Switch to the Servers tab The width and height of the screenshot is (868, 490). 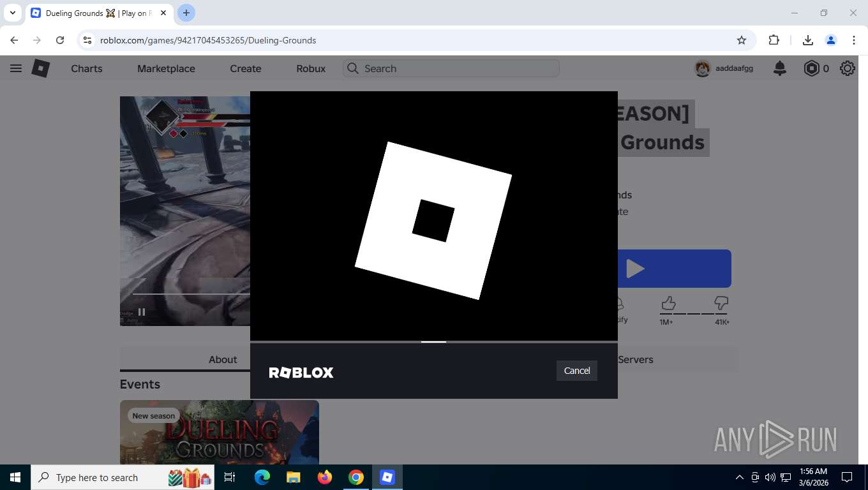(636, 359)
